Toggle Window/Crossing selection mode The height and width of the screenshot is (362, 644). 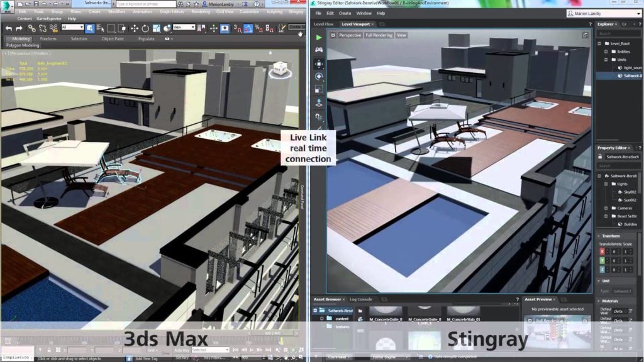click(x=122, y=28)
